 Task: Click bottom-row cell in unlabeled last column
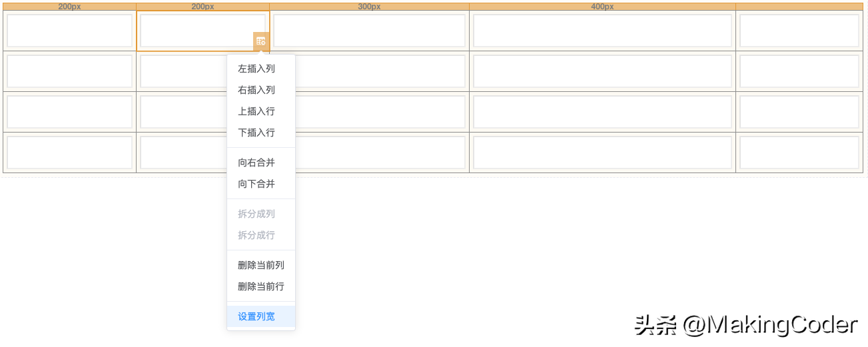[x=799, y=153]
